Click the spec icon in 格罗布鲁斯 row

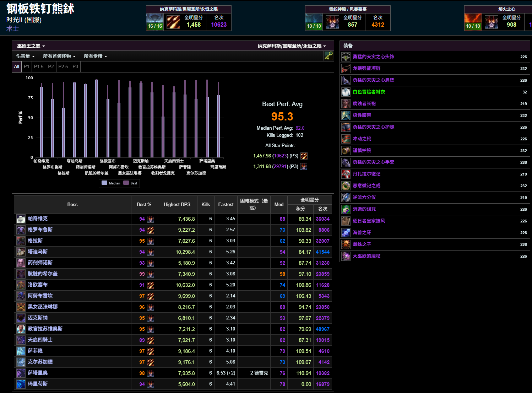[x=151, y=230]
